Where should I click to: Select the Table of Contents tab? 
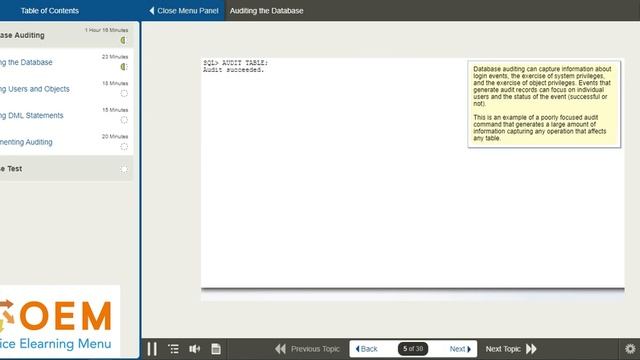(x=50, y=11)
